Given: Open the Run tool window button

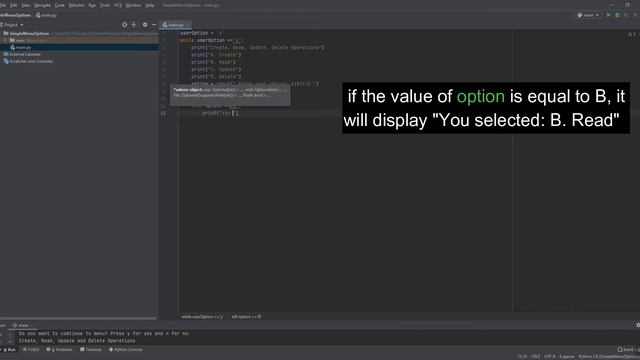Looking at the screenshot, I should 9,350.
